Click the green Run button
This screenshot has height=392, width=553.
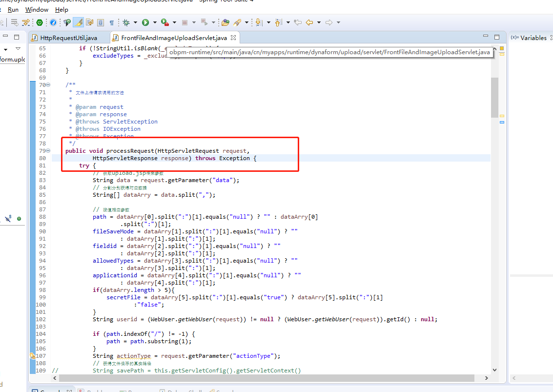click(145, 22)
